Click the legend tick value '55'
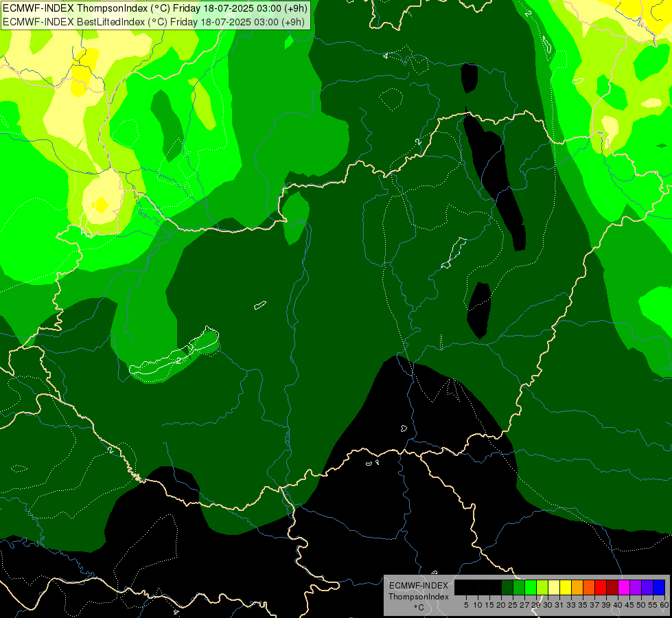The height and width of the screenshot is (618, 672). (653, 605)
